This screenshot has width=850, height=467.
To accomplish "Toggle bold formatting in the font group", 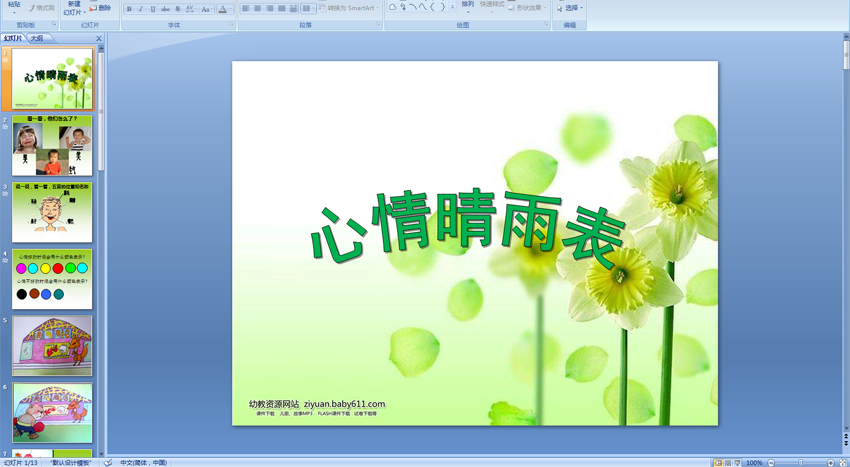I will tap(129, 9).
